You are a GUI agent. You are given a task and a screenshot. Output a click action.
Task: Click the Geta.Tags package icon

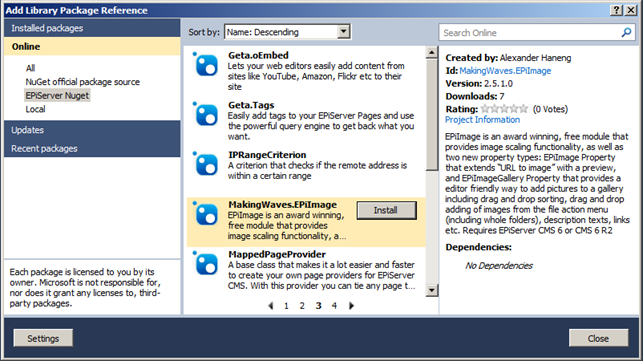tap(206, 114)
